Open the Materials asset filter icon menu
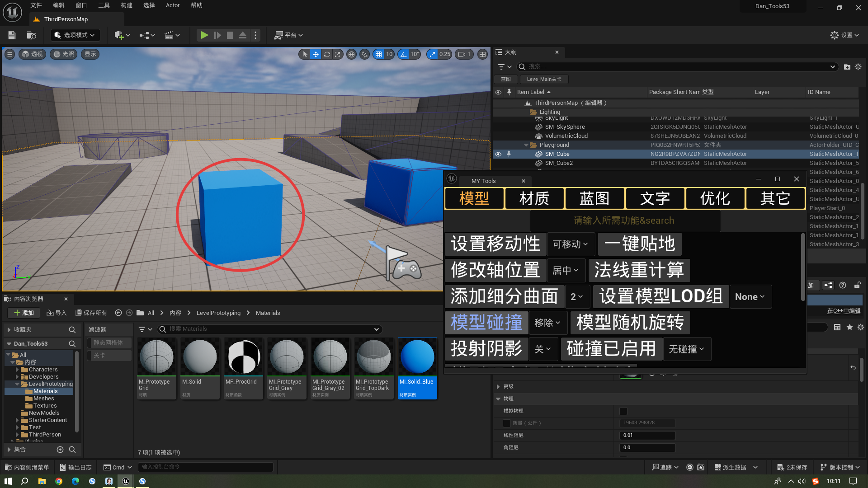 point(145,329)
